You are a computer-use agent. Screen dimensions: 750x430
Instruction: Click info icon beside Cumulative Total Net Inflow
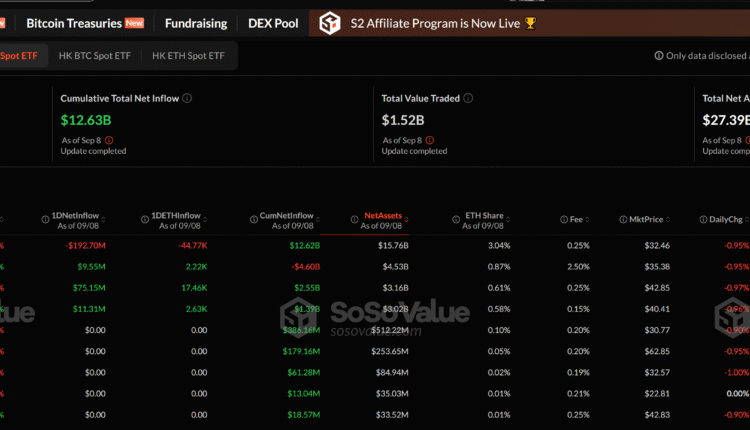pos(187,98)
